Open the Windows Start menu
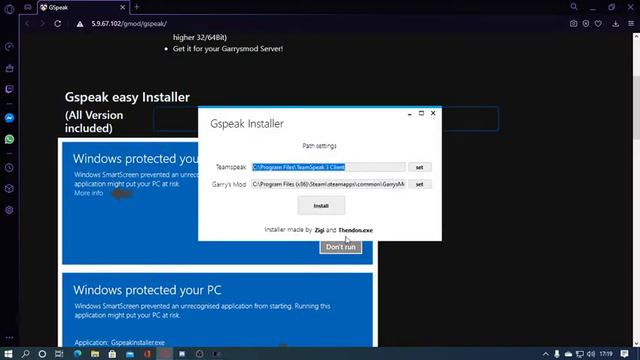Screen dimensions: 640x360 [8, 353]
